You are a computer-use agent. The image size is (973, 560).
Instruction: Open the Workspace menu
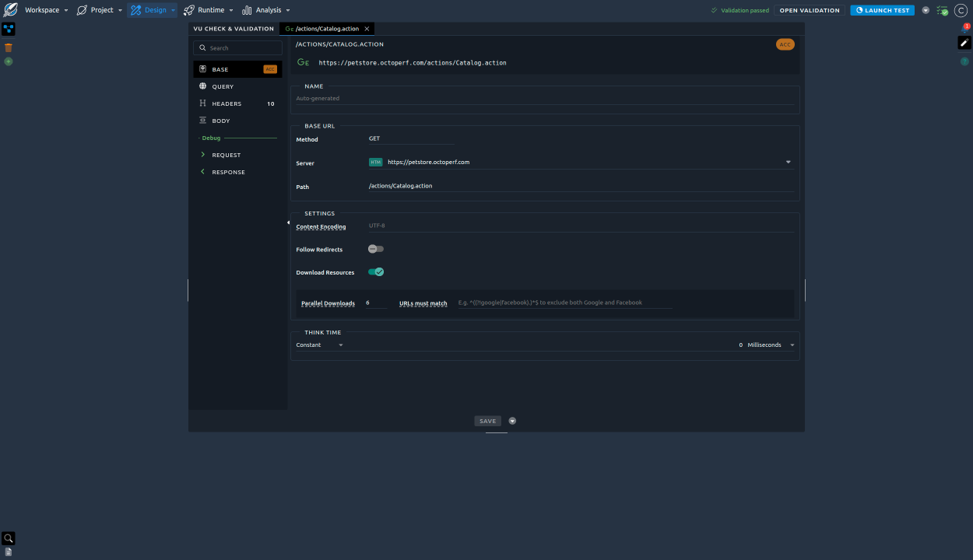tap(46, 10)
